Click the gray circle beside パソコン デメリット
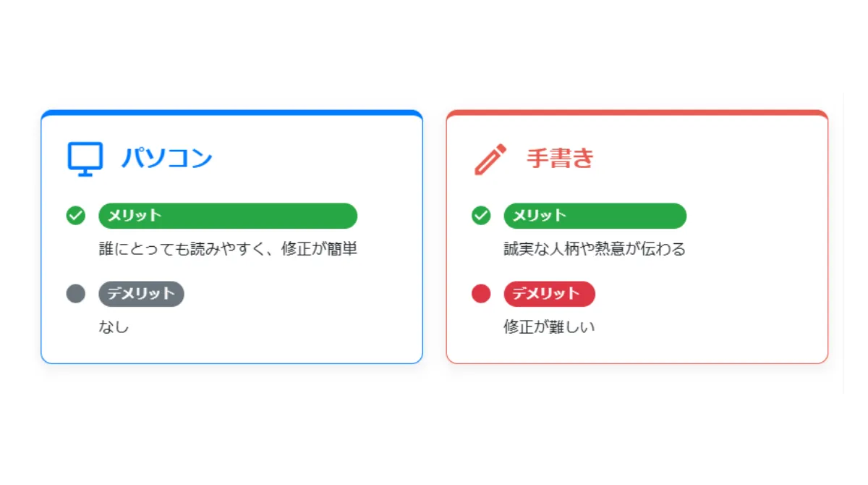Viewport: 868px width, 485px height. pos(76,293)
